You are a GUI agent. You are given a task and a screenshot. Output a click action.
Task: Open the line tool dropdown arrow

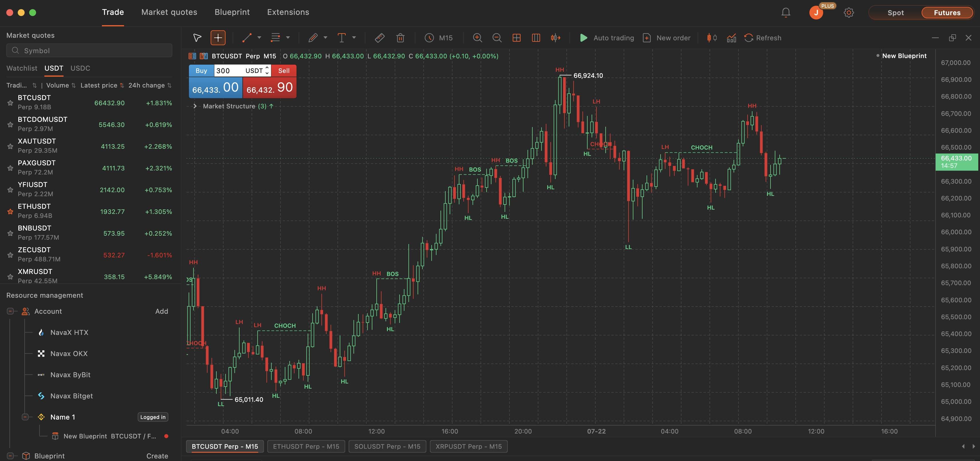tap(259, 38)
